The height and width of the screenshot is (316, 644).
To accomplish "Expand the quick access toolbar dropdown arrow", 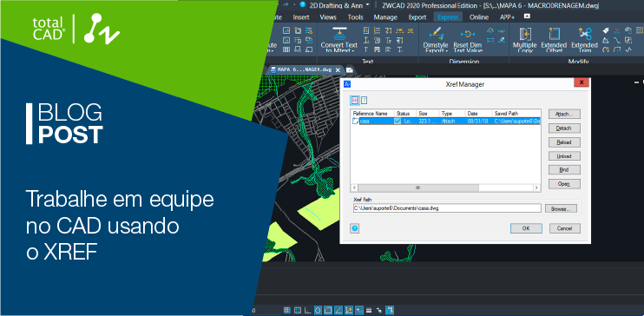I will pyautogui.click(x=294, y=5).
